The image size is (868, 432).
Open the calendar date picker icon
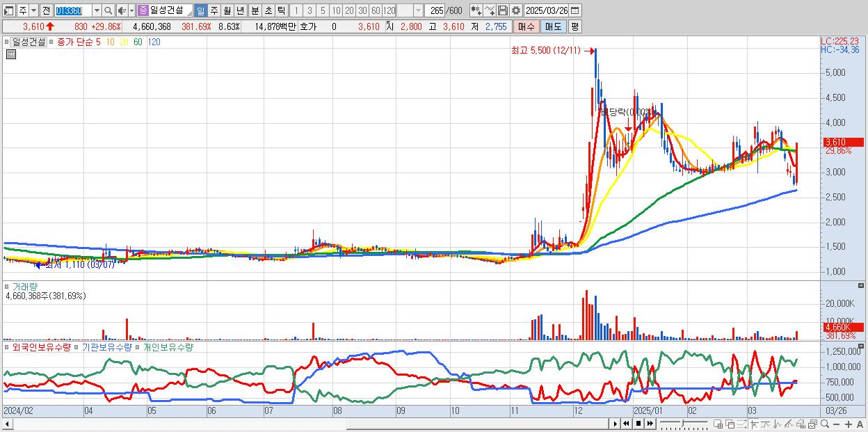click(x=575, y=10)
